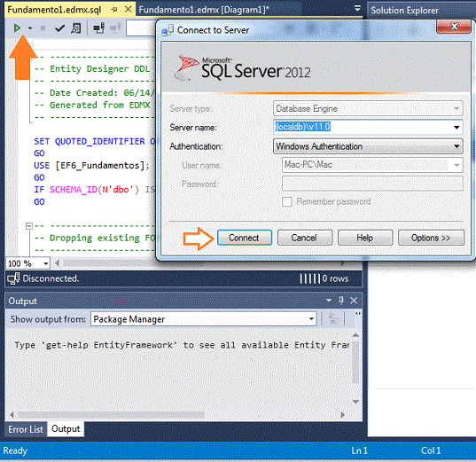Click the Cancel Query stop square icon
Image resolution: width=476 pixels, height=462 pixels.
pyautogui.click(x=43, y=28)
